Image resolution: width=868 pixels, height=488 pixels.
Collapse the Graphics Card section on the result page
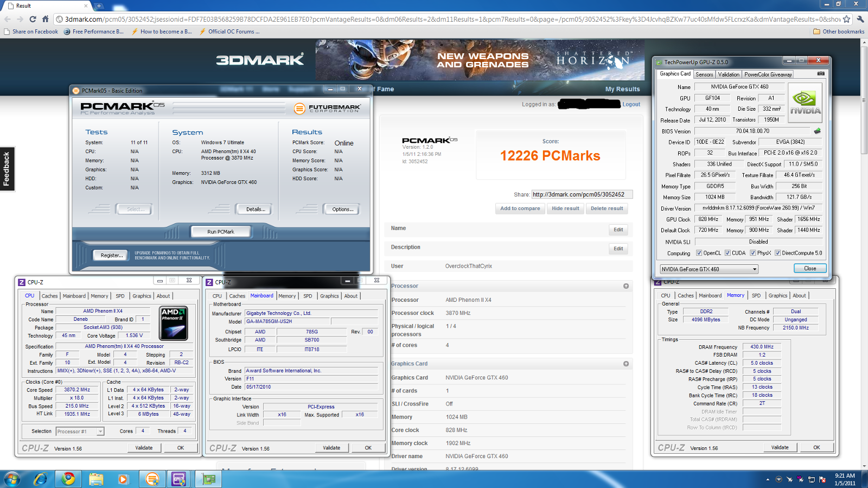click(626, 364)
